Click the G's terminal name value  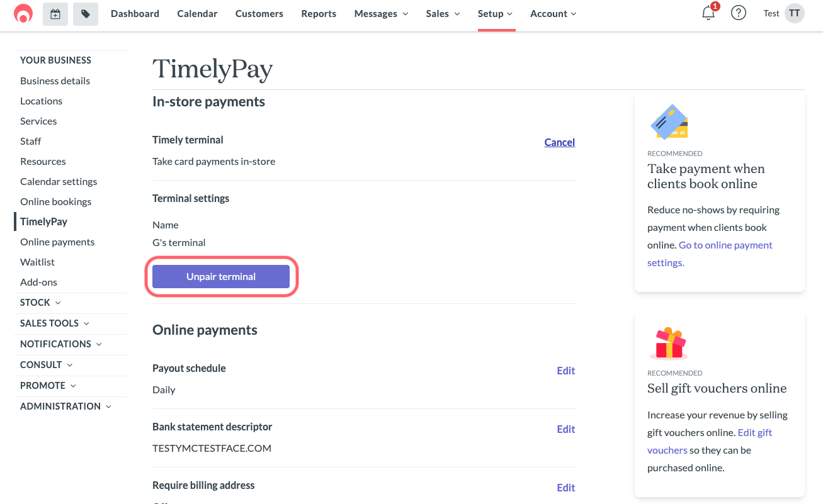point(179,242)
